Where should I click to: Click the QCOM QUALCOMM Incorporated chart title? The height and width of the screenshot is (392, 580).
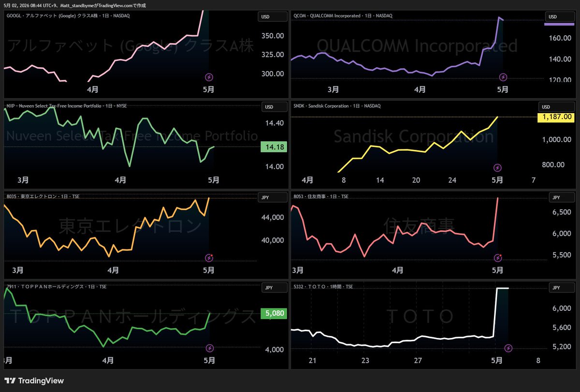tap(343, 15)
